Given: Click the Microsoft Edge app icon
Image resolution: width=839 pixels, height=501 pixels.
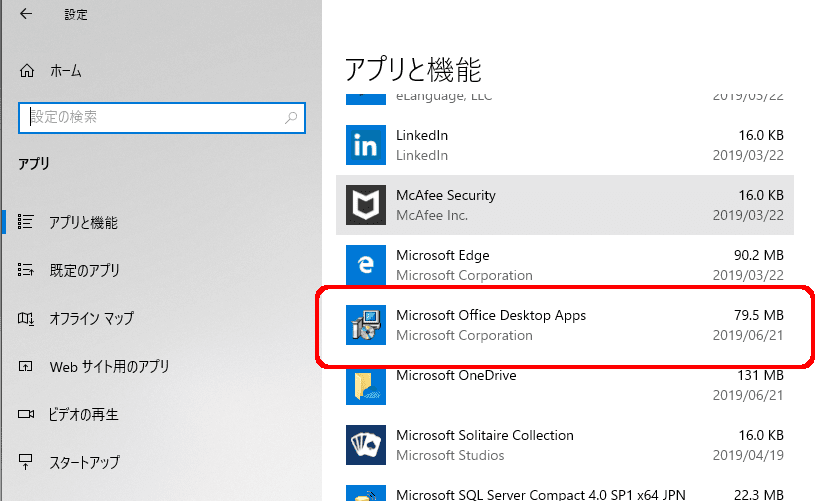Looking at the screenshot, I should pyautogui.click(x=365, y=265).
